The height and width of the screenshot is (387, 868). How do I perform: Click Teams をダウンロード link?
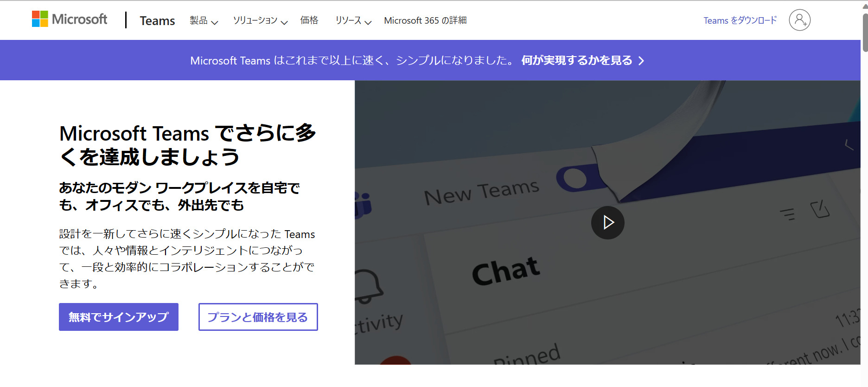pyautogui.click(x=740, y=20)
